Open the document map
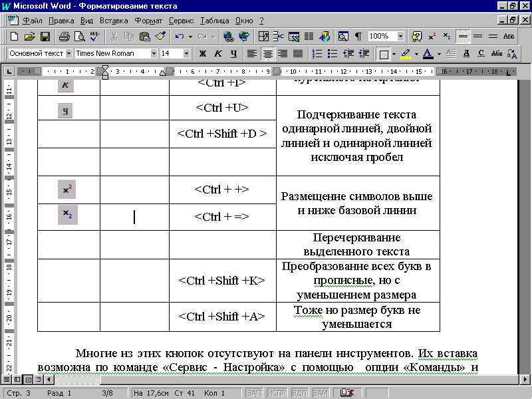 pyautogui.click(x=343, y=36)
